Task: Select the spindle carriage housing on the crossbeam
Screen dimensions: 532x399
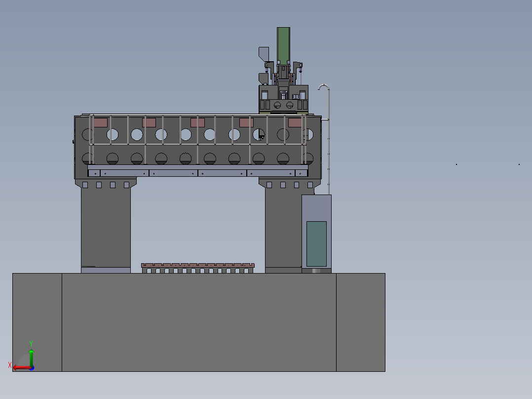Action: tap(284, 99)
